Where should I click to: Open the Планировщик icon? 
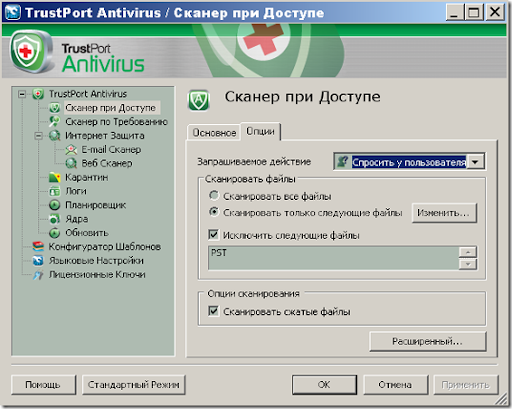pos(54,205)
